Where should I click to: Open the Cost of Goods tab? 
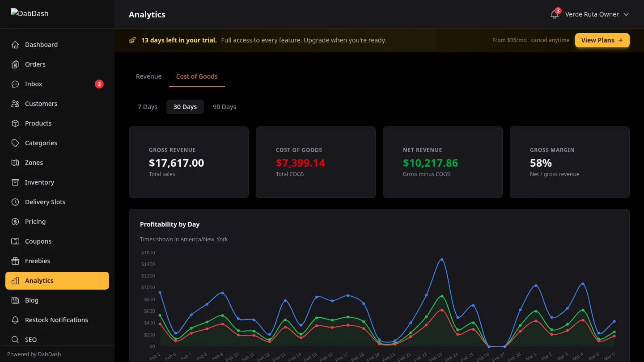click(197, 76)
